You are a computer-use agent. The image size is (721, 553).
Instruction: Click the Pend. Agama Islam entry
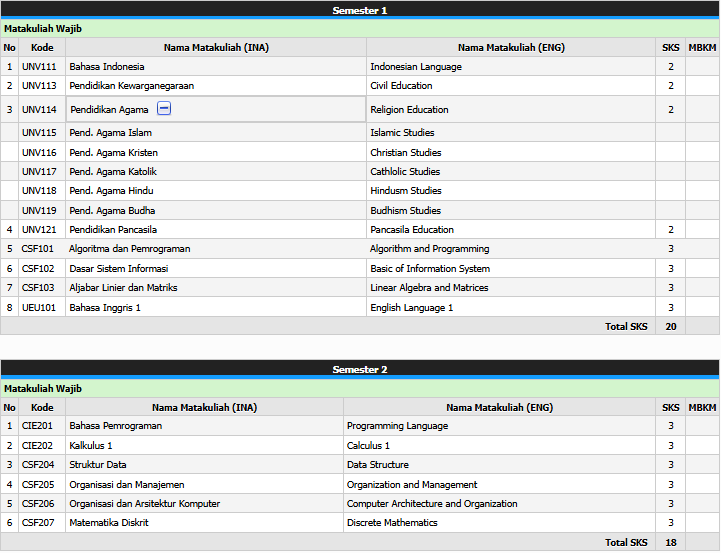coord(110,133)
